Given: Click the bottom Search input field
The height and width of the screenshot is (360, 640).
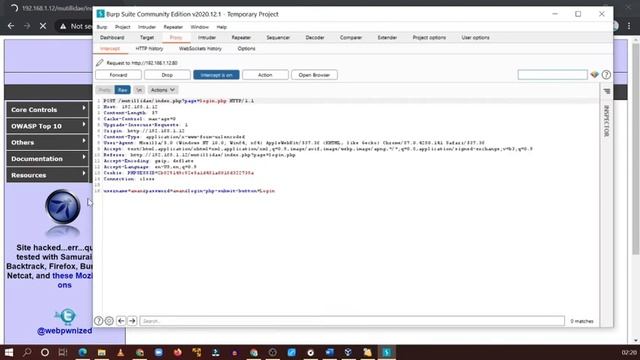Looking at the screenshot, I should pyautogui.click(x=352, y=321).
